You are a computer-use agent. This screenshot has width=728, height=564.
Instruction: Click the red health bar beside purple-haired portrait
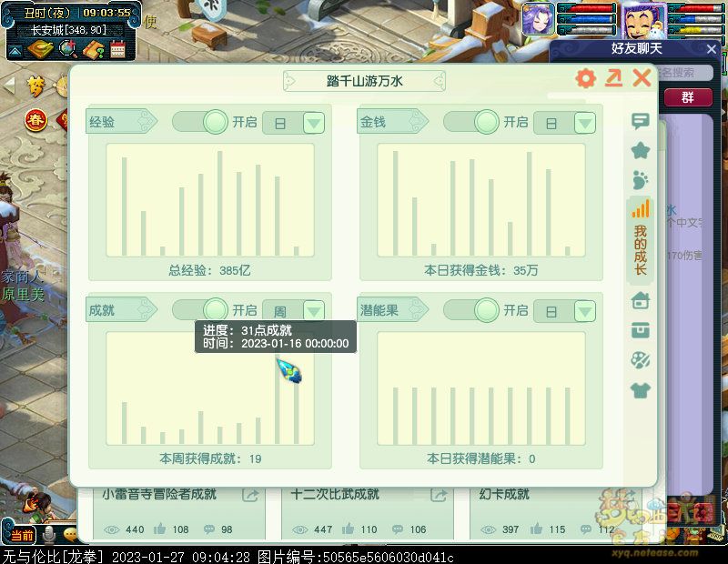point(588,8)
